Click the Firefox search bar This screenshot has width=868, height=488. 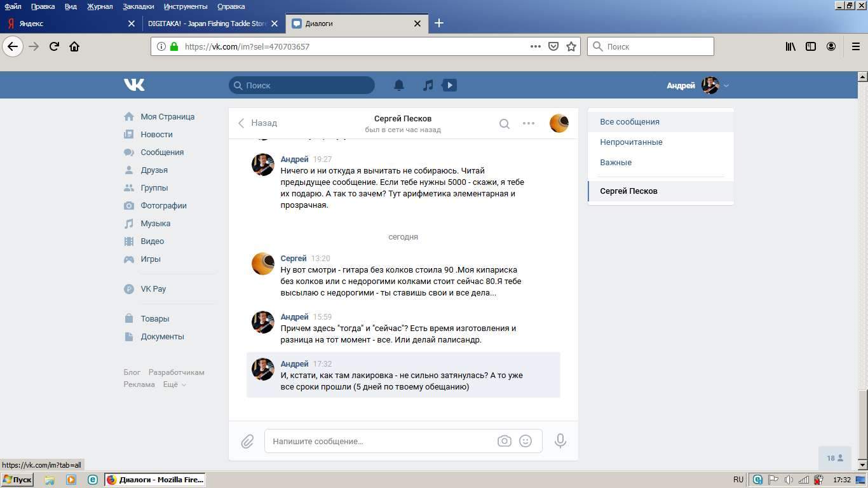pyautogui.click(x=651, y=46)
